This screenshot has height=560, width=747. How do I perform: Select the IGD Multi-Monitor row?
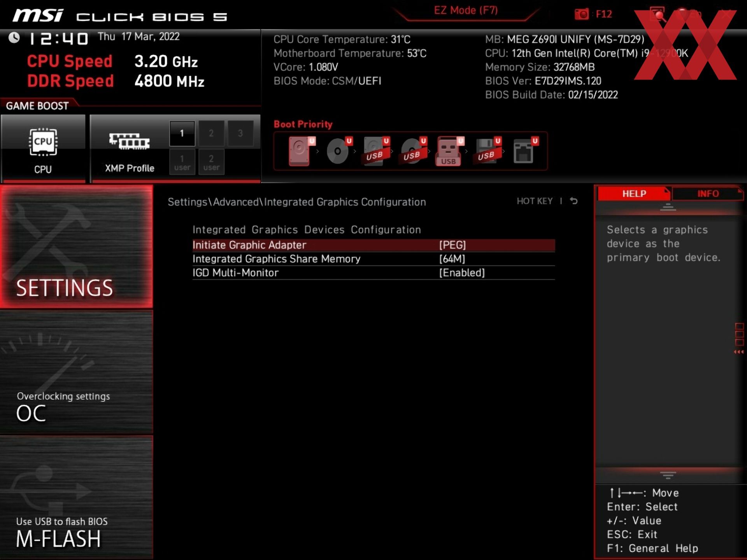(x=373, y=273)
